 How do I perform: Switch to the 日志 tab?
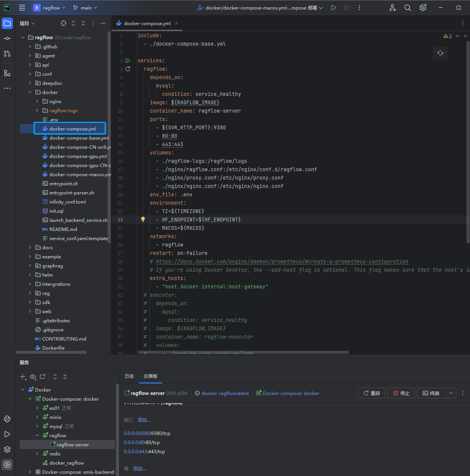click(x=129, y=376)
